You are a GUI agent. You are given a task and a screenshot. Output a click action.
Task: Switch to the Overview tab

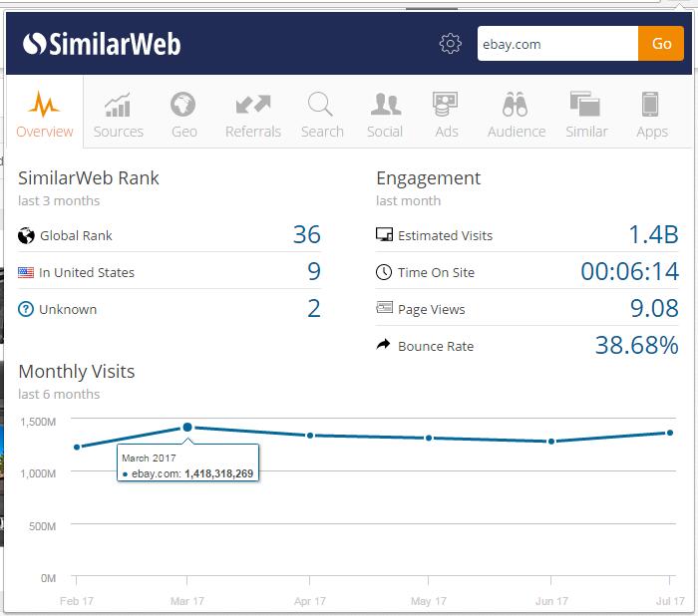point(45,115)
